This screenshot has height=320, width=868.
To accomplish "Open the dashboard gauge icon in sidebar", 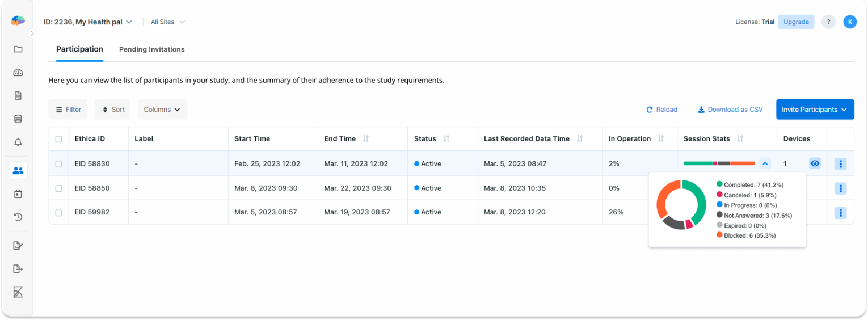I will pos(18,73).
